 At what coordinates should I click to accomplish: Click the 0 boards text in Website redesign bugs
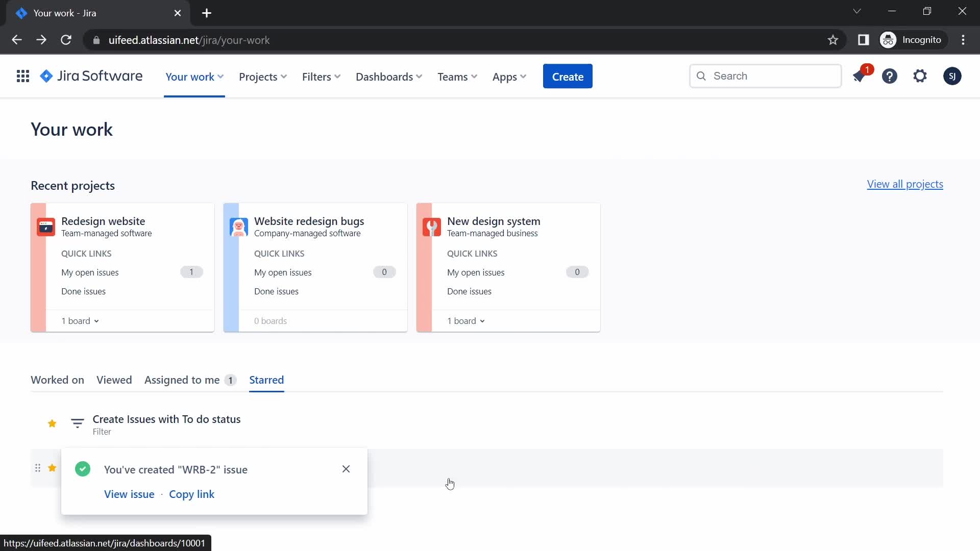point(271,321)
